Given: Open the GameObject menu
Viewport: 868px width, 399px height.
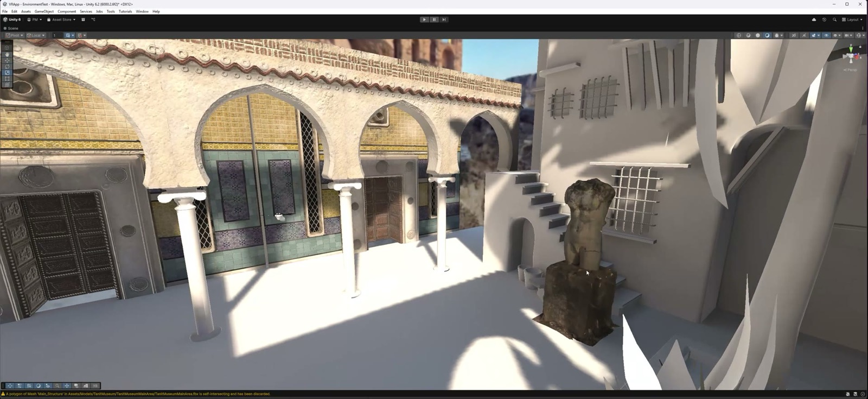Looking at the screenshot, I should (44, 11).
